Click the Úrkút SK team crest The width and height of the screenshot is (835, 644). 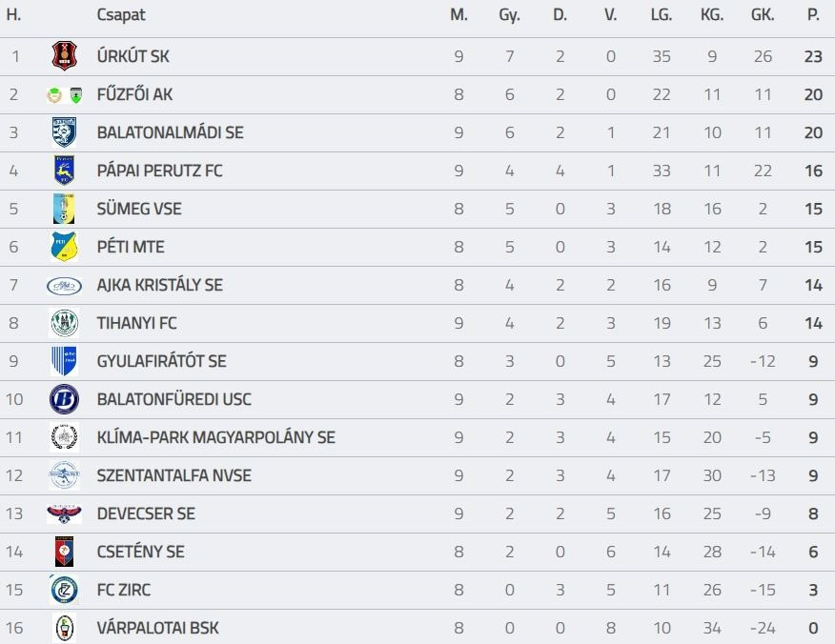[64, 56]
